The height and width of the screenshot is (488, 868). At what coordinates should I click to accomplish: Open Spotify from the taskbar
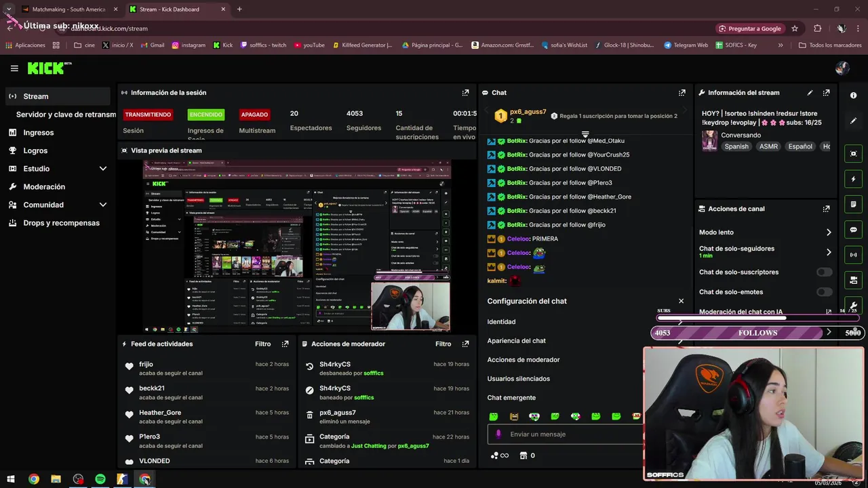[x=100, y=479]
